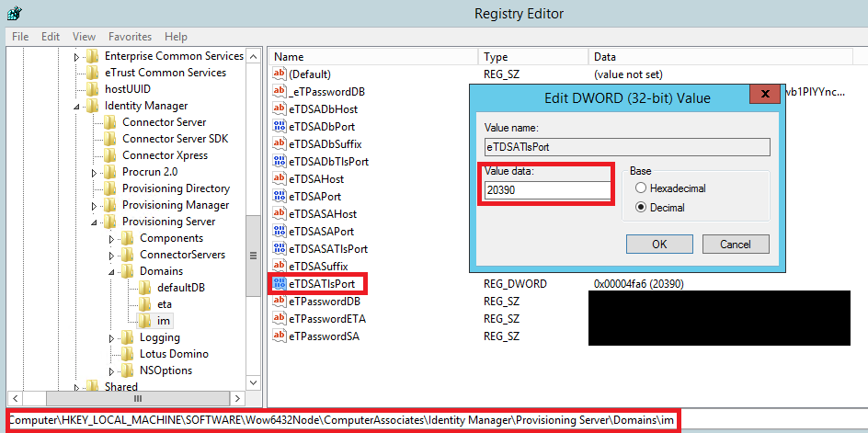This screenshot has width=868, height=433.
Task: Expand the Enterprise Common Services key
Action: (x=77, y=56)
